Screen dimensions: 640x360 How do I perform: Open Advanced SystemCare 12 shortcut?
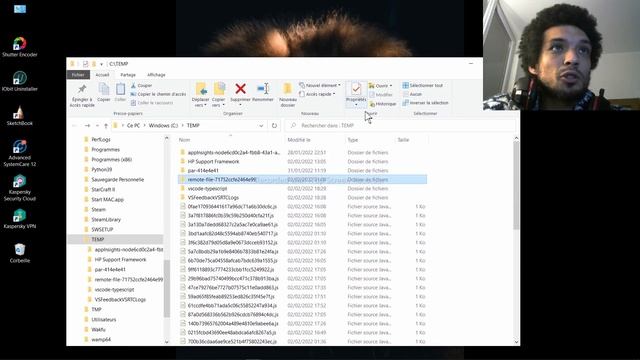point(20,153)
